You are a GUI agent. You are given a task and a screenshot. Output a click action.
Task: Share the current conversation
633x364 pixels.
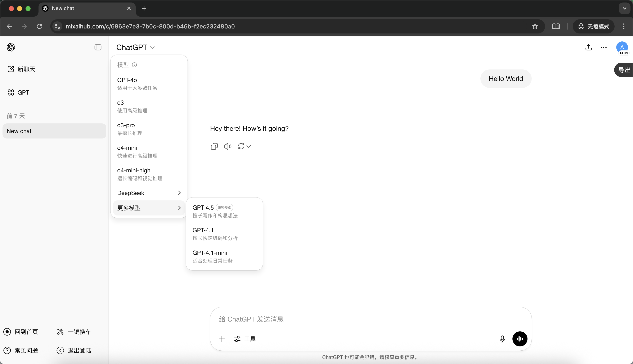click(588, 47)
